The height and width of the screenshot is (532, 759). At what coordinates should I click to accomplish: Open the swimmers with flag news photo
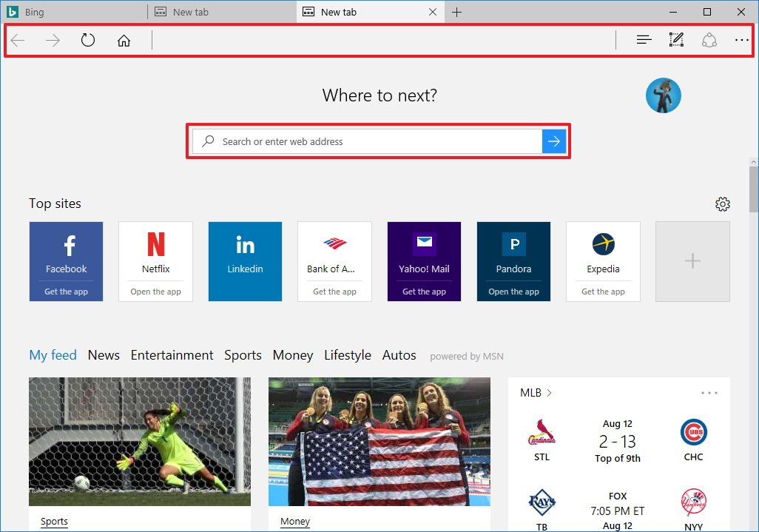click(379, 442)
